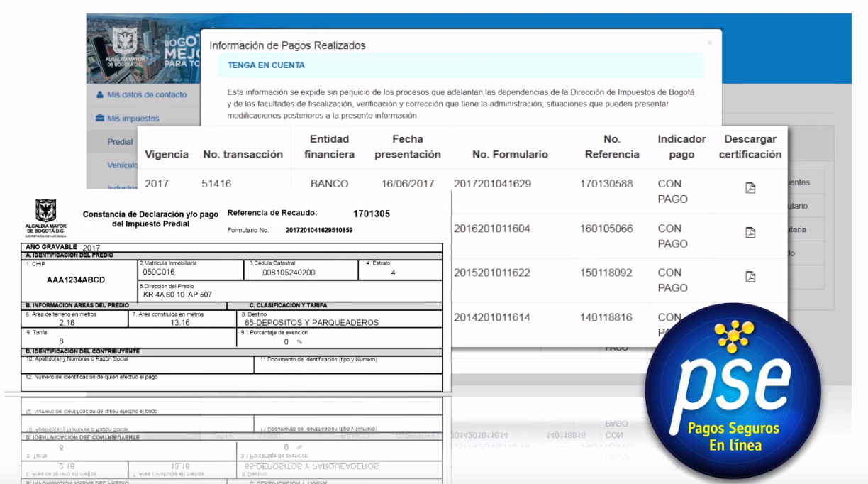Click the Indicador pago column header

click(681, 147)
